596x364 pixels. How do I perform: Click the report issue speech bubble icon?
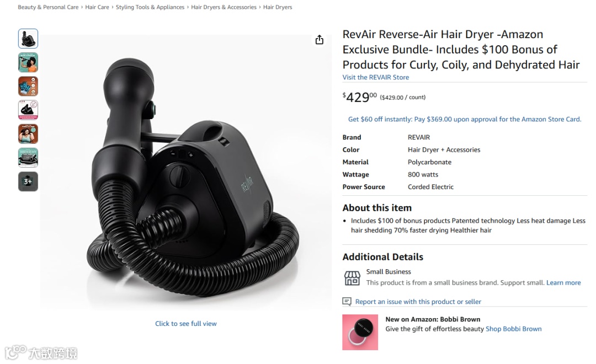[347, 302]
